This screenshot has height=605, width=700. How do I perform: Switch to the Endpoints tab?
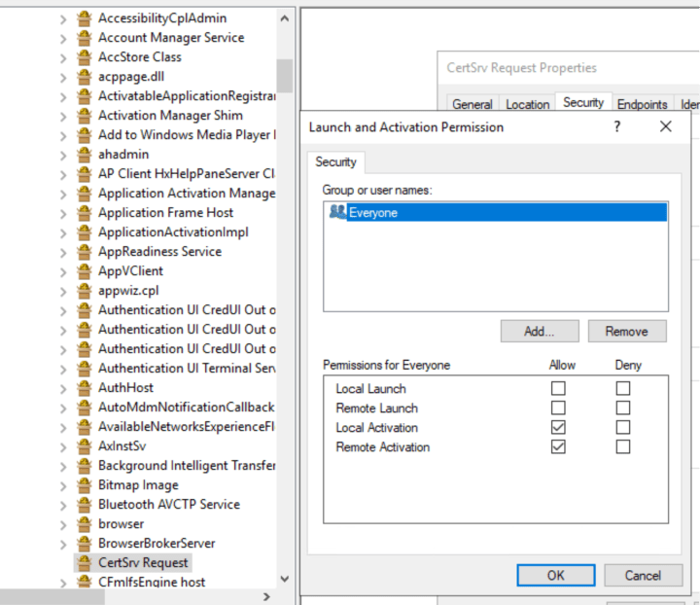coord(642,104)
